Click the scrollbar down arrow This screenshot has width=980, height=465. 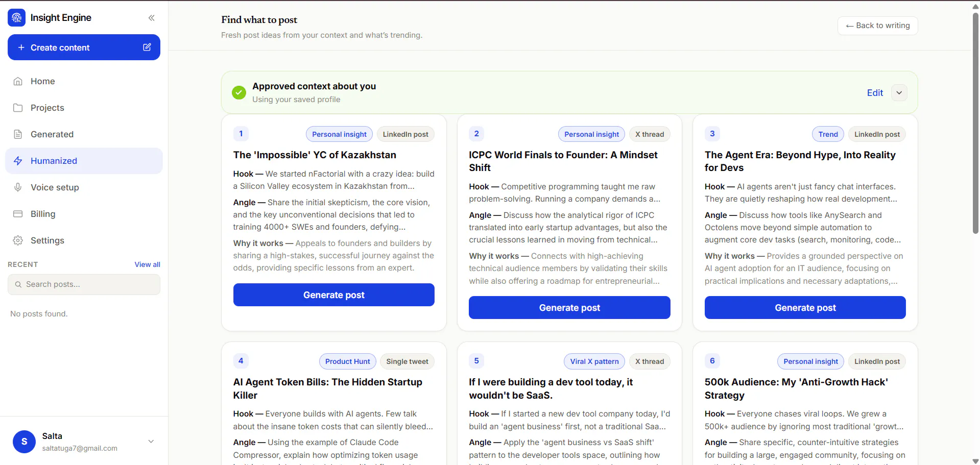tap(975, 461)
